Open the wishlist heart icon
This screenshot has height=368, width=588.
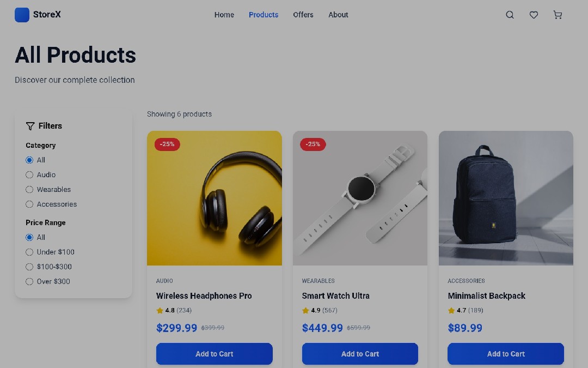click(534, 15)
